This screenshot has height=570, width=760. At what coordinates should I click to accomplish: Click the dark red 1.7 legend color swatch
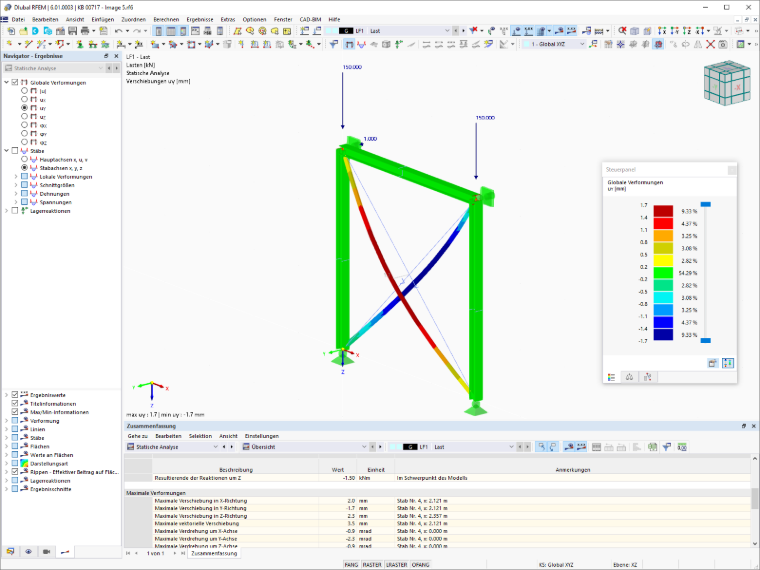[x=663, y=211]
